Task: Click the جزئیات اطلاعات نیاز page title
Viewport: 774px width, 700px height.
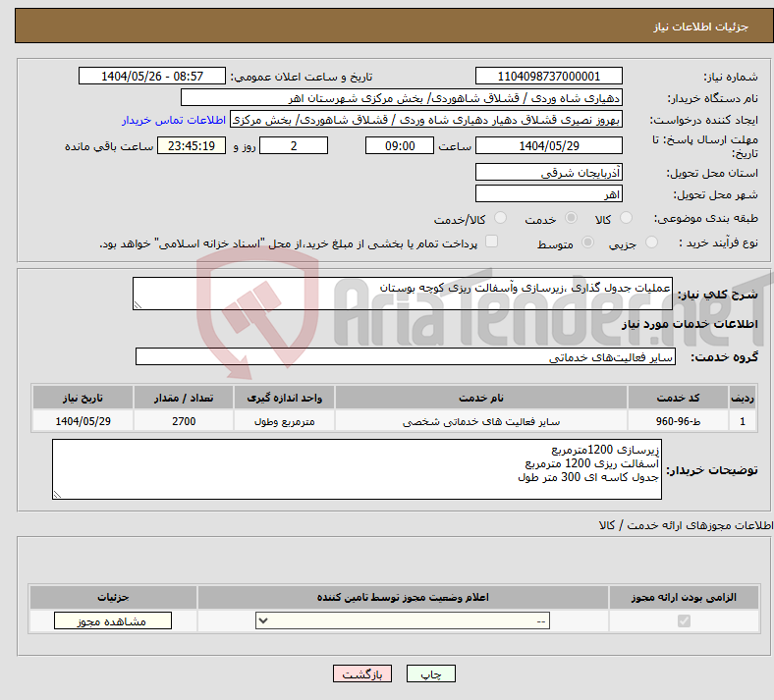Action: click(700, 27)
